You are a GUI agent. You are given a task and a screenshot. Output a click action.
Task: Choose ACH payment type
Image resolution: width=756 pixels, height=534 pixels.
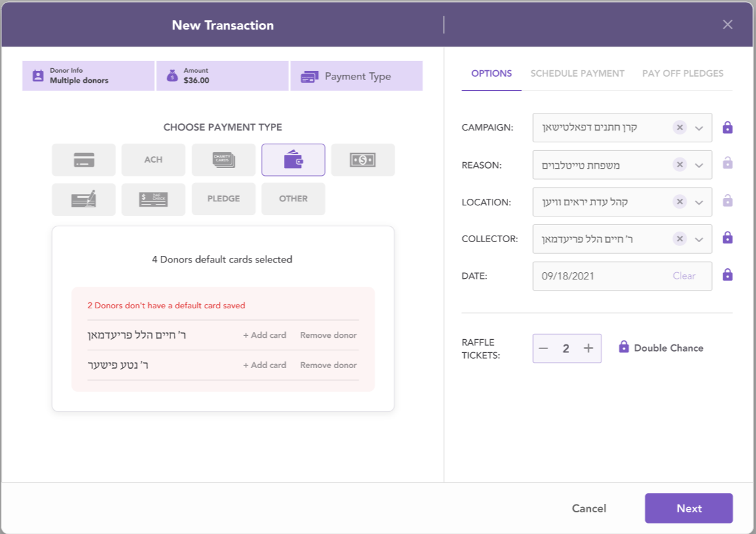pos(153,159)
